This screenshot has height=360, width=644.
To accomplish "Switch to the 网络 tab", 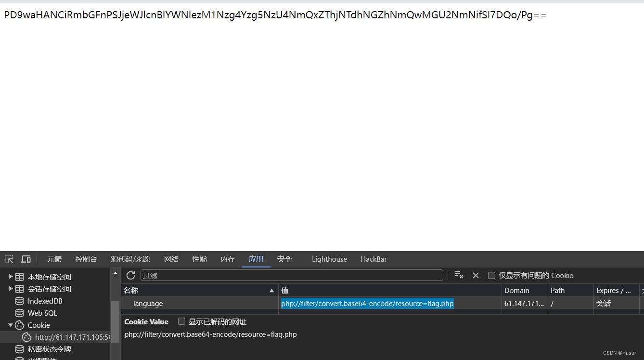I will point(171,259).
